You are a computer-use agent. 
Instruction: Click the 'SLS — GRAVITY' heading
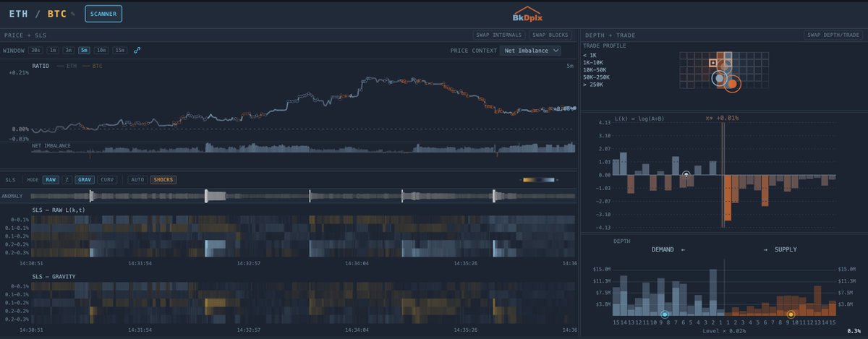[54, 276]
